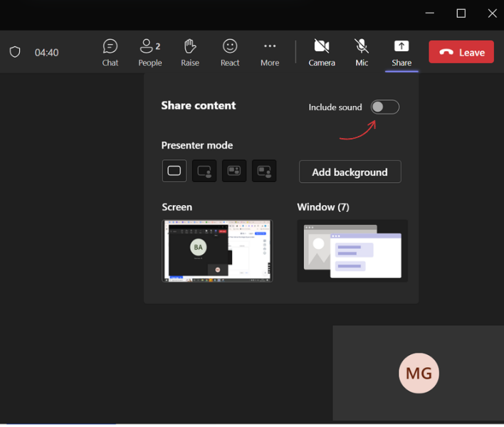Screen dimensions: 504x427
Task: Show the People participants list
Action: click(x=150, y=53)
